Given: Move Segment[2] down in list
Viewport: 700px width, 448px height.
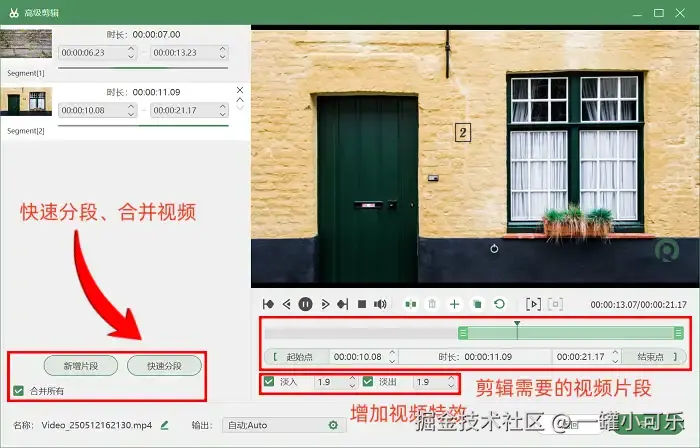Looking at the screenshot, I should coord(240,107).
